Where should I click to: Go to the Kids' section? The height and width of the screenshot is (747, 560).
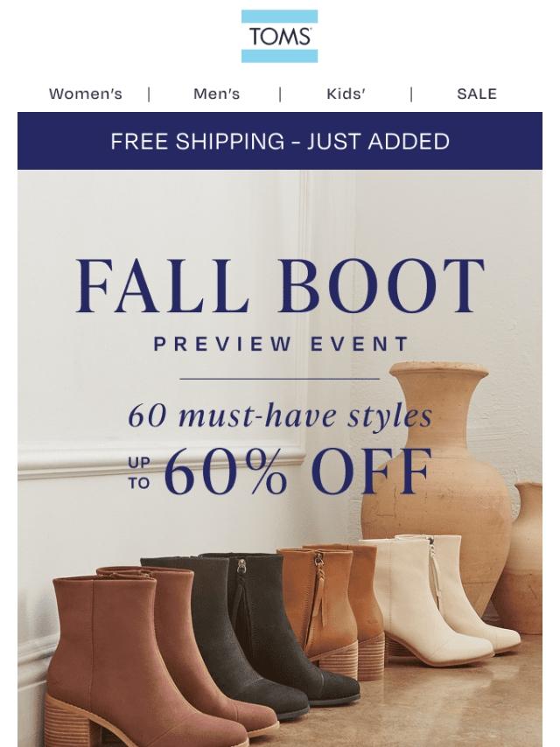[x=346, y=94]
